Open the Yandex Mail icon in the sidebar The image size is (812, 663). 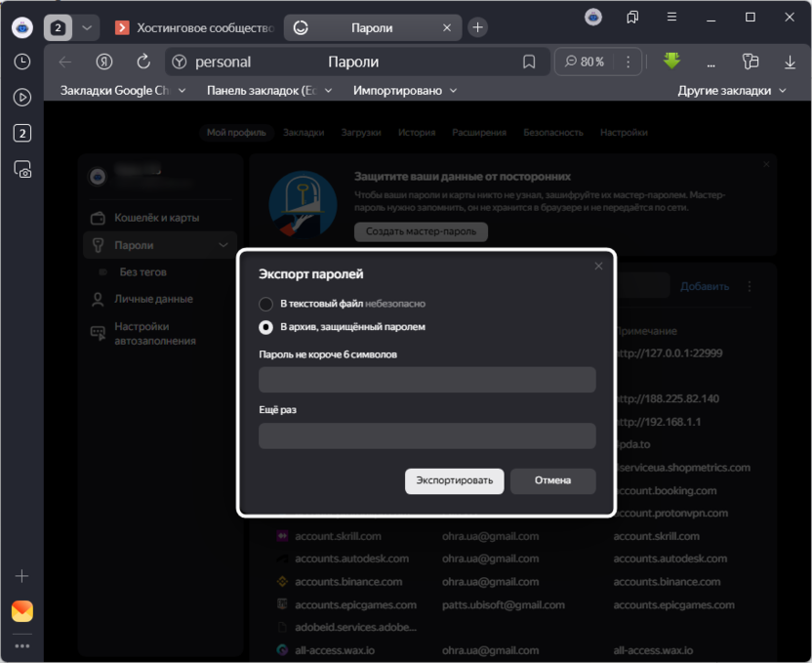click(21, 611)
